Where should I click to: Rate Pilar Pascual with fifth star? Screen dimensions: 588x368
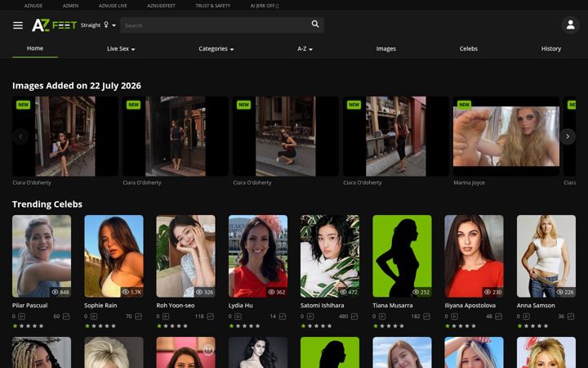pyautogui.click(x=42, y=326)
